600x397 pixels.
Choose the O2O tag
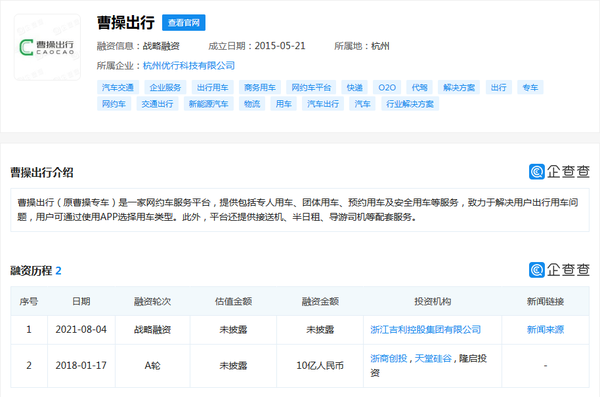pos(387,88)
